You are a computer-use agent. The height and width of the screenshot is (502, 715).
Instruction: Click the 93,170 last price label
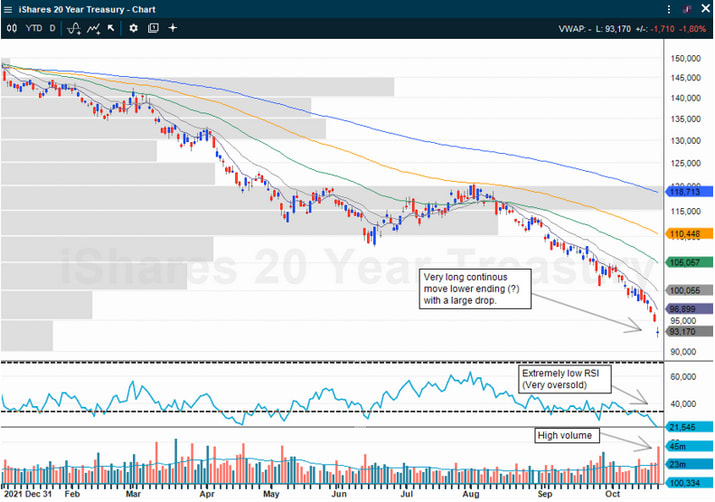(689, 331)
